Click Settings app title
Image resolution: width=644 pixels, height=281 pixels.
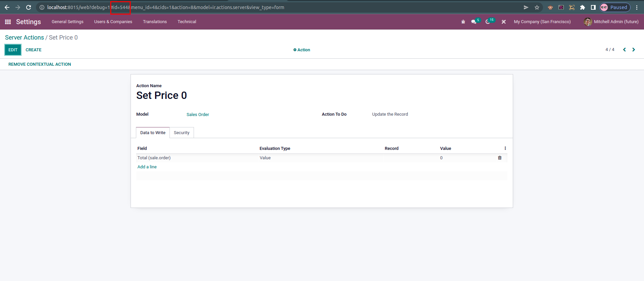coord(29,22)
